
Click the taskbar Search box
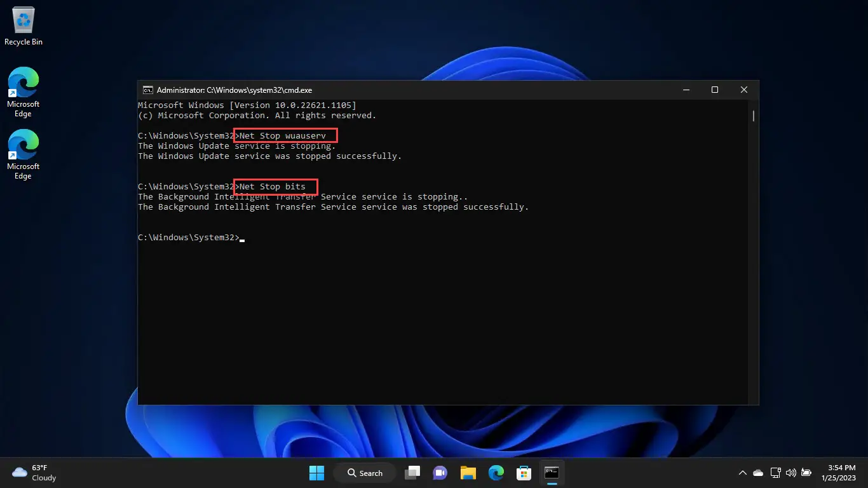click(365, 473)
